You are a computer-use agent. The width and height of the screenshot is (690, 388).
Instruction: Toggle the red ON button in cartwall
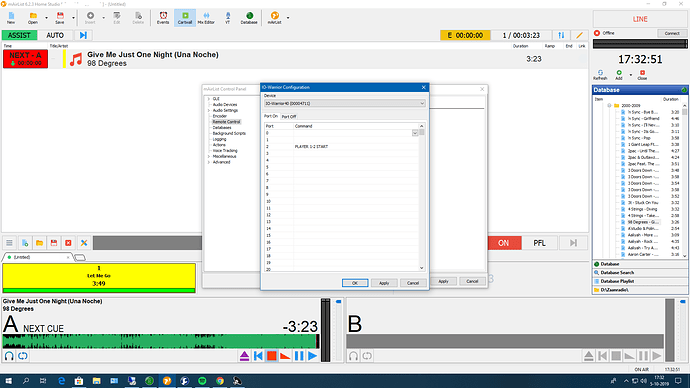(x=504, y=243)
